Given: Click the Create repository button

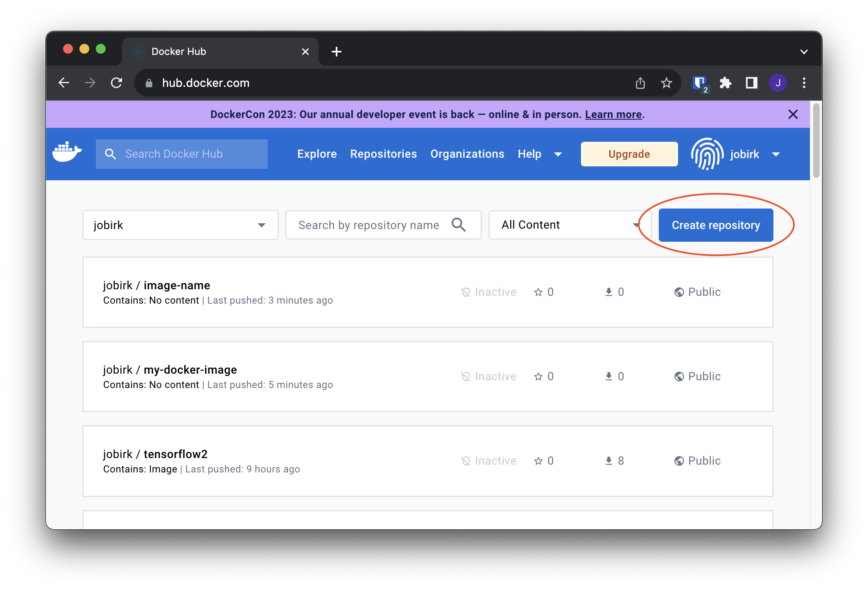Looking at the screenshot, I should click(x=716, y=225).
